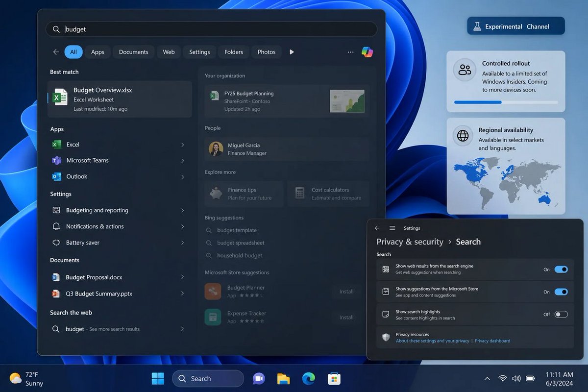Image resolution: width=588 pixels, height=392 pixels.
Task: Open Notifications & actions setting
Action: coord(118,226)
